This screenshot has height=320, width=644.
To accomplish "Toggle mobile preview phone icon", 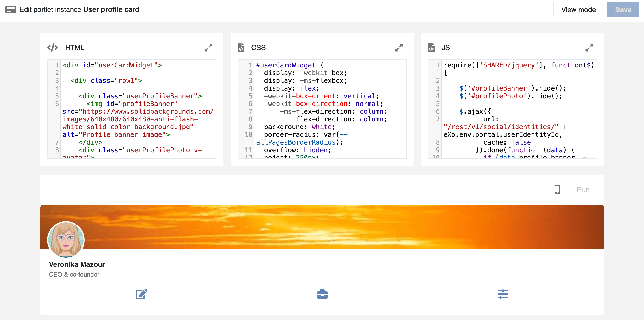I will (557, 190).
